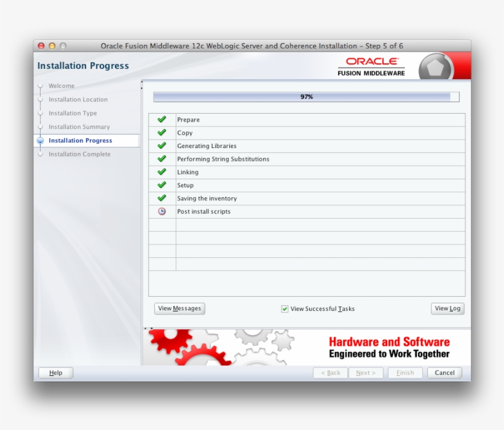Click the Setup task row text
Screen dimensions: 504x430
tap(185, 186)
